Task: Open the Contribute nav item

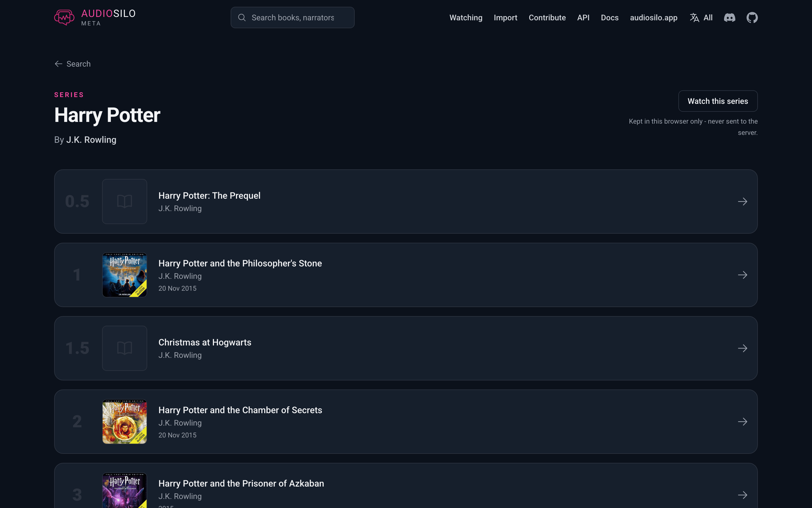Action: pyautogui.click(x=547, y=17)
